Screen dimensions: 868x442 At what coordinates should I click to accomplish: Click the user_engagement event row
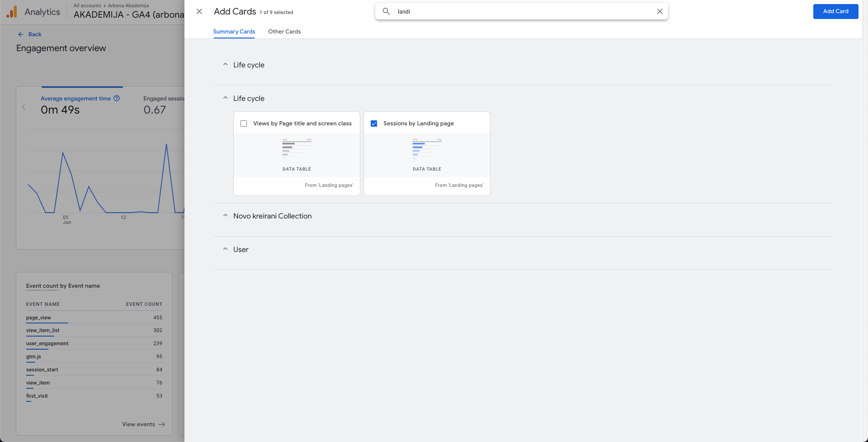pos(94,343)
